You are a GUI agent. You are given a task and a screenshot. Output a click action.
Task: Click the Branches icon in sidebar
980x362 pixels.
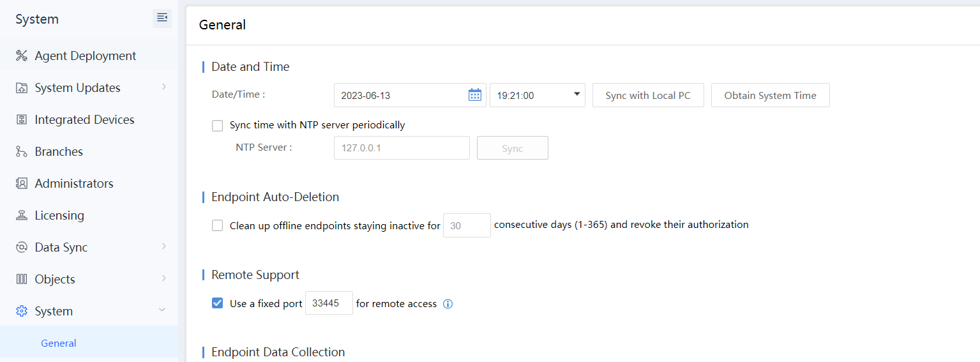point(22,152)
